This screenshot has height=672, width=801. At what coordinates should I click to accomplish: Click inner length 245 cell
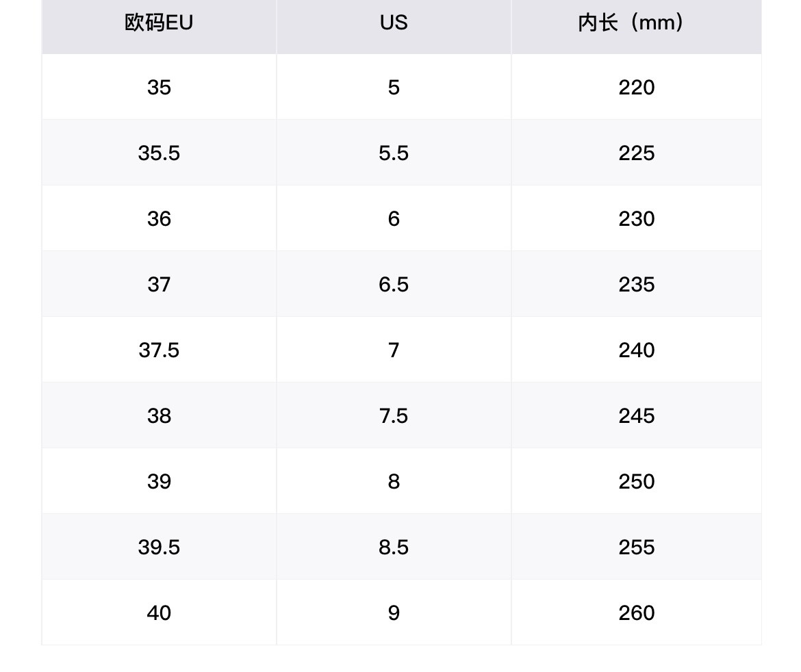point(636,415)
